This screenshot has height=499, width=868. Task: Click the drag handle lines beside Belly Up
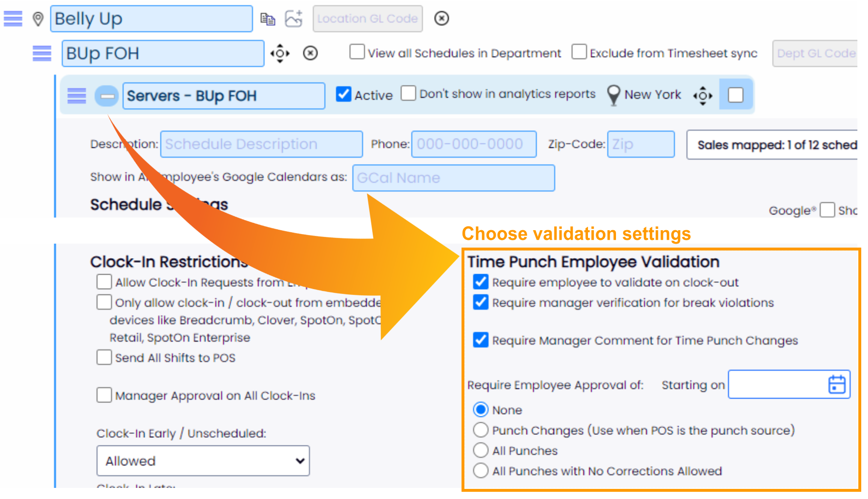pos(13,19)
